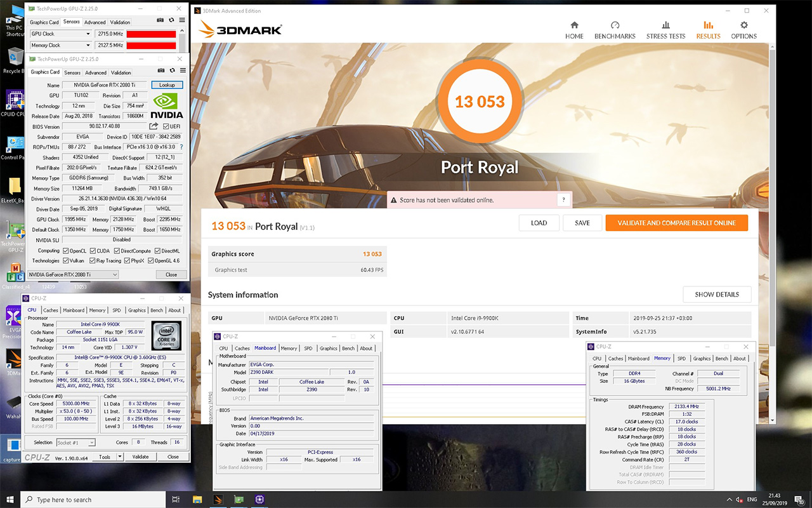The height and width of the screenshot is (508, 812).
Task: Open 3DMark Results section
Action: (708, 30)
